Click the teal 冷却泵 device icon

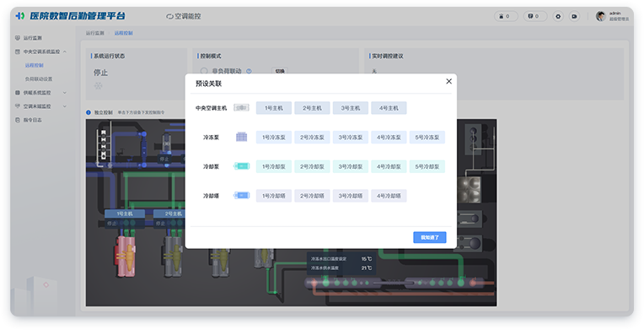click(x=241, y=166)
